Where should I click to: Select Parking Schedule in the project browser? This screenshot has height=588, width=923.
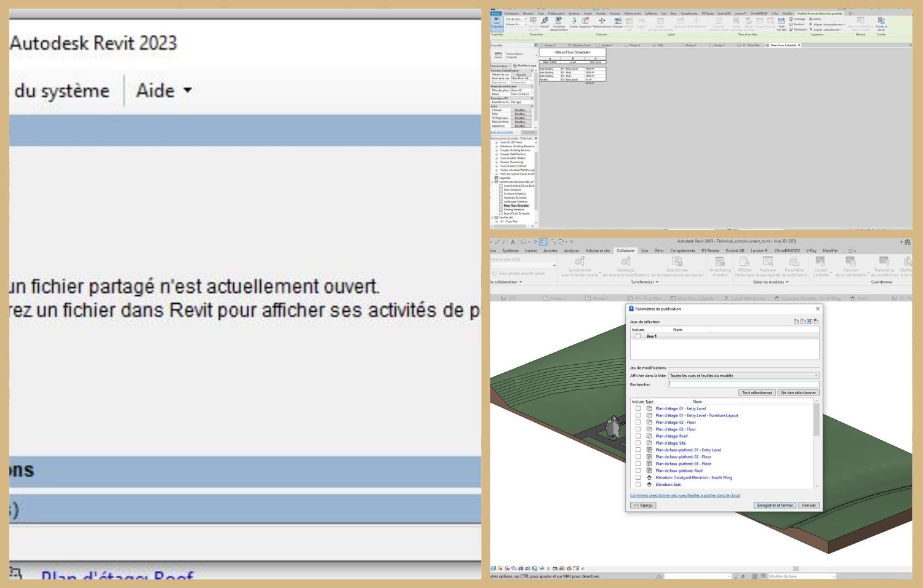click(514, 210)
